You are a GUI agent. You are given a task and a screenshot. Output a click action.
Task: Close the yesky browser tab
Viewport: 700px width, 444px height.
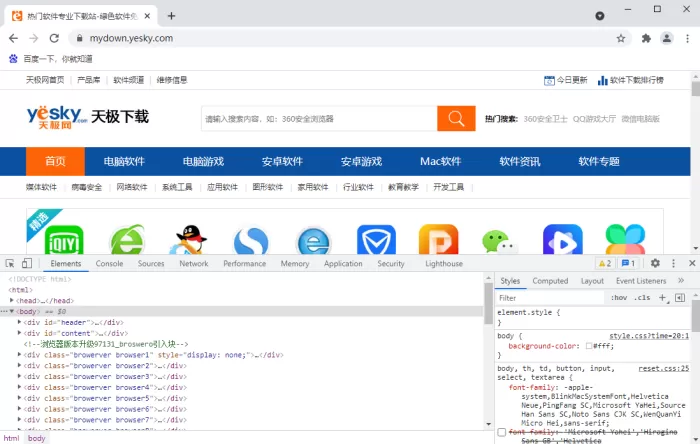147,16
